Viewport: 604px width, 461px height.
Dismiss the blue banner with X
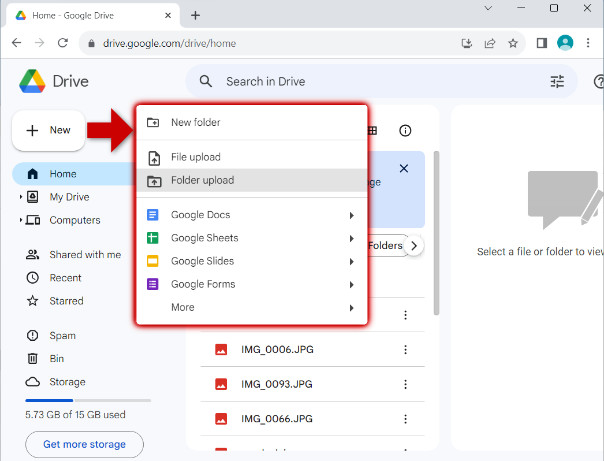point(404,168)
